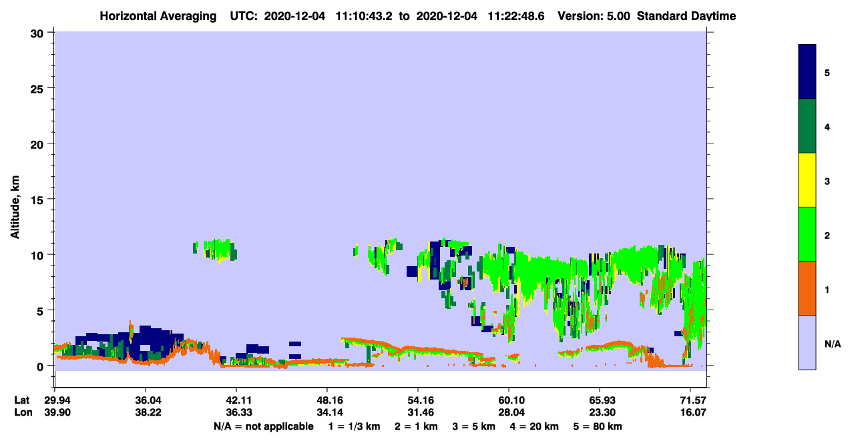
Task: Click the legend text '2 = 1 km'
Action: pos(416,426)
